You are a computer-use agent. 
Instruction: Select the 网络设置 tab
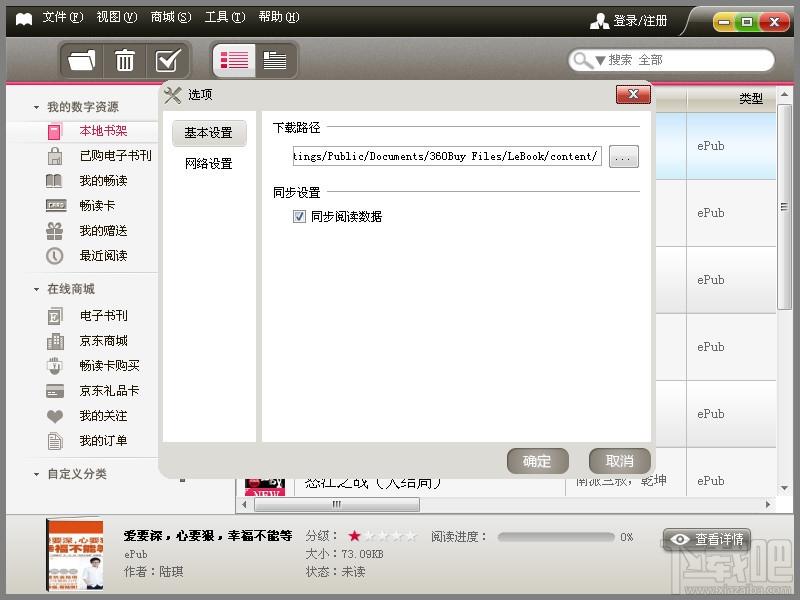pos(209,164)
